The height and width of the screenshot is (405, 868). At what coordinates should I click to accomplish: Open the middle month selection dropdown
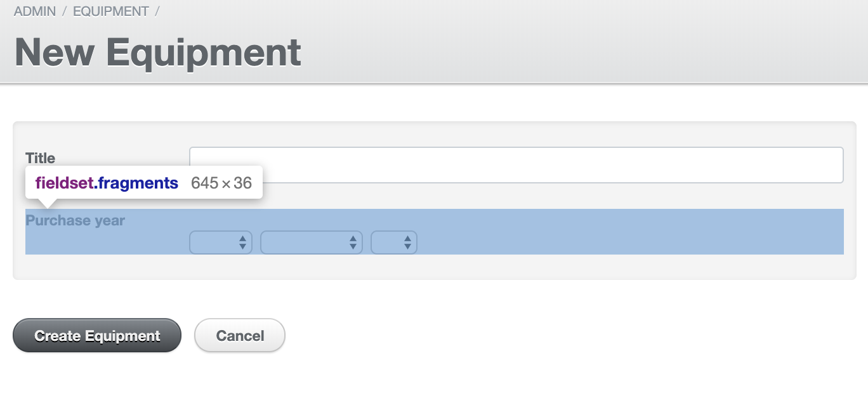point(305,242)
